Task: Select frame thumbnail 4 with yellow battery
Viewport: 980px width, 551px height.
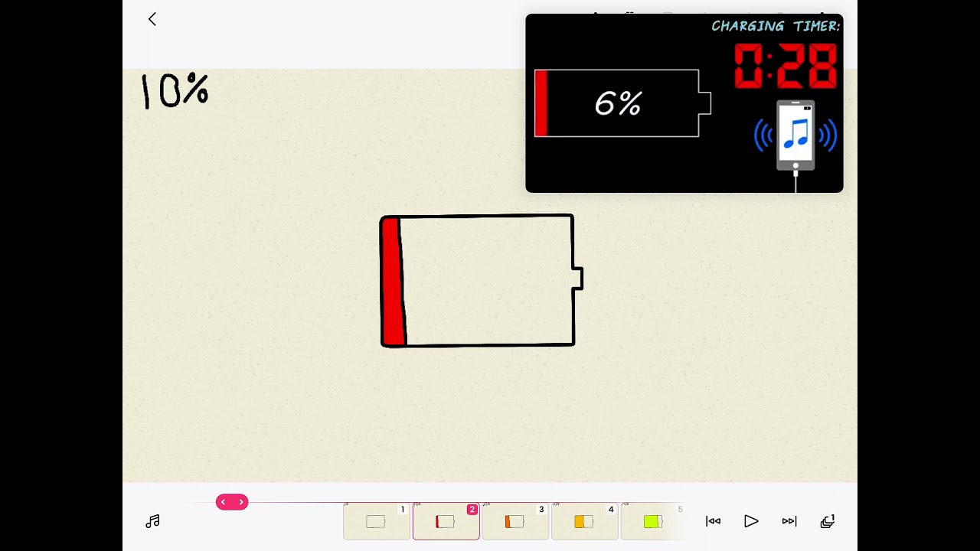Action: tap(585, 521)
